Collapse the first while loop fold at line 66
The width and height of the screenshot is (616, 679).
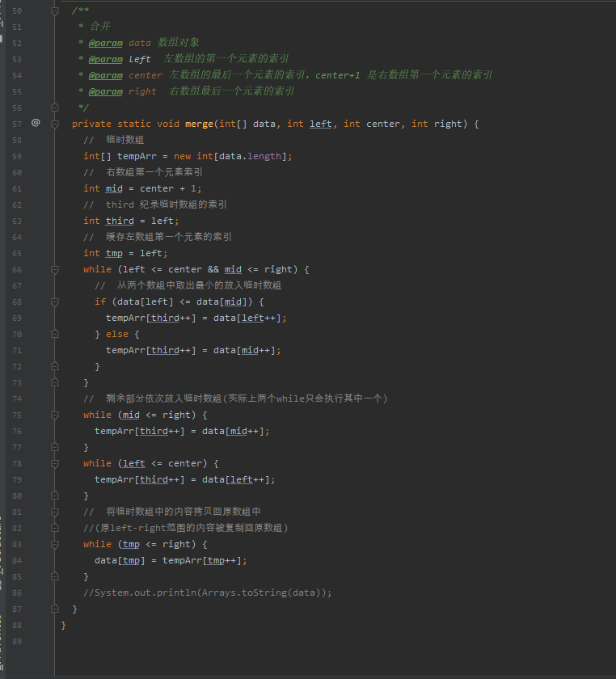tap(55, 270)
